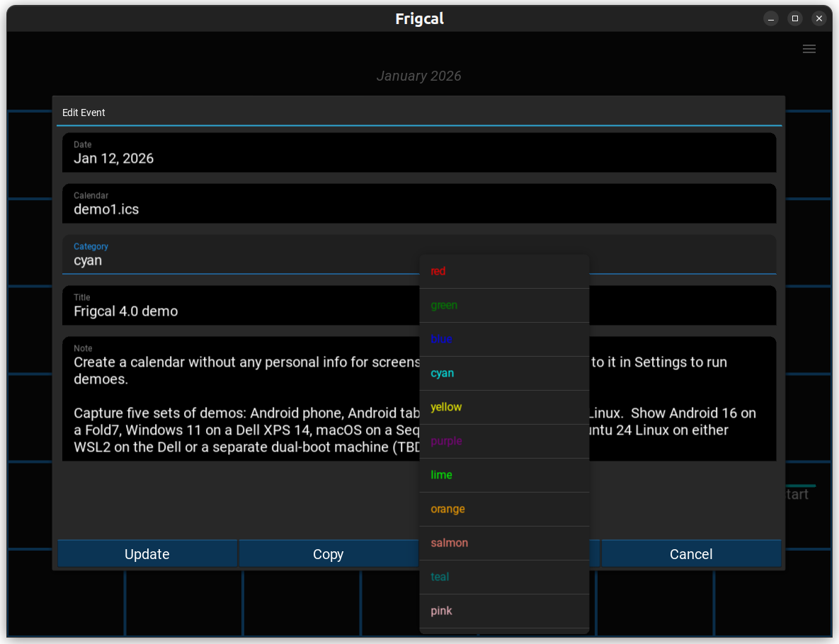Open the Calendar field showing demo1.ics

point(419,204)
